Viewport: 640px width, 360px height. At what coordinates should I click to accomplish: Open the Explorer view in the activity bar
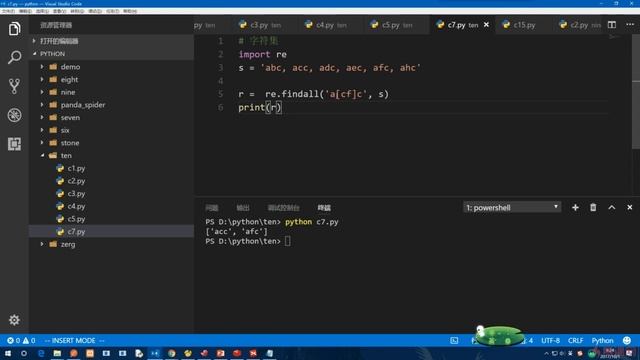14,29
